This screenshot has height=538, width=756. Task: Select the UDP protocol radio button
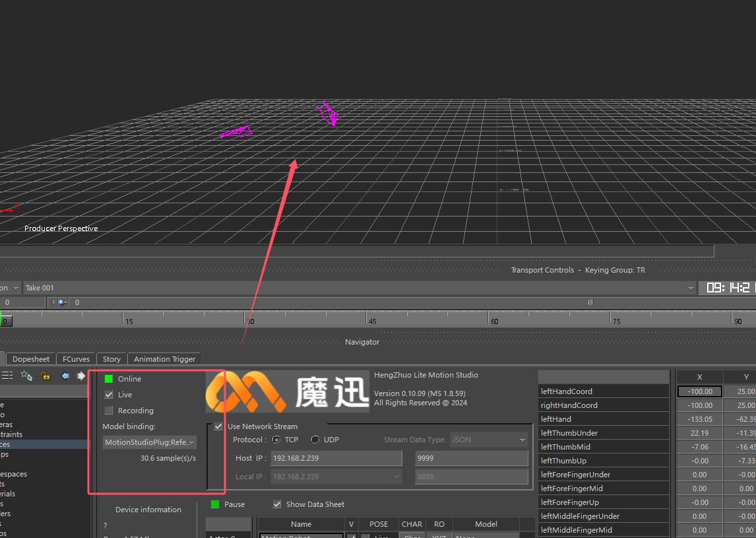click(315, 440)
